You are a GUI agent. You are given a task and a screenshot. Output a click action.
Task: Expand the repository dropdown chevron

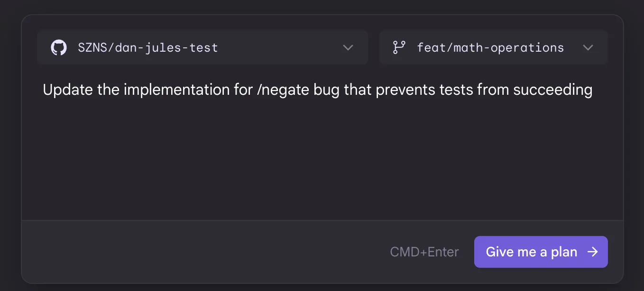348,47
